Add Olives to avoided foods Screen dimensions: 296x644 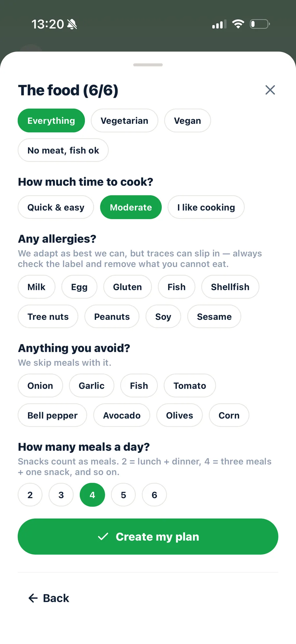[180, 415]
